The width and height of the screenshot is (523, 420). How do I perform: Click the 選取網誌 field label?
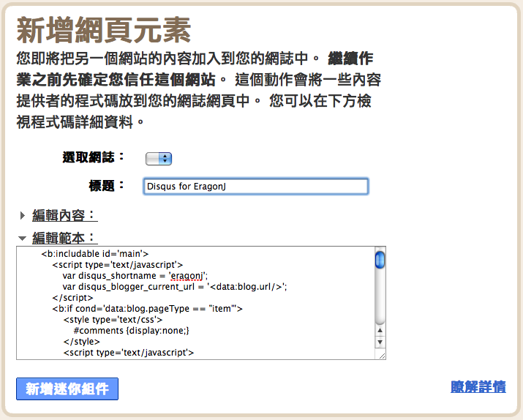pos(94,157)
